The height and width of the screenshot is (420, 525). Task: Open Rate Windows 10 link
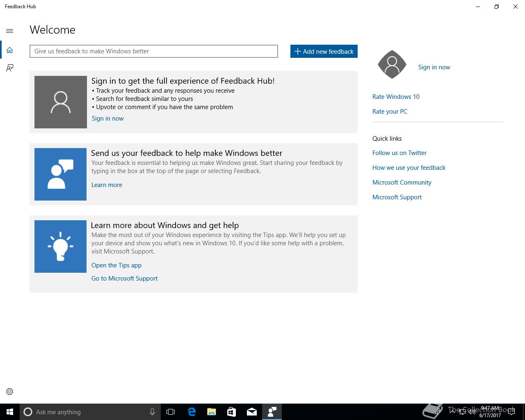pos(396,97)
